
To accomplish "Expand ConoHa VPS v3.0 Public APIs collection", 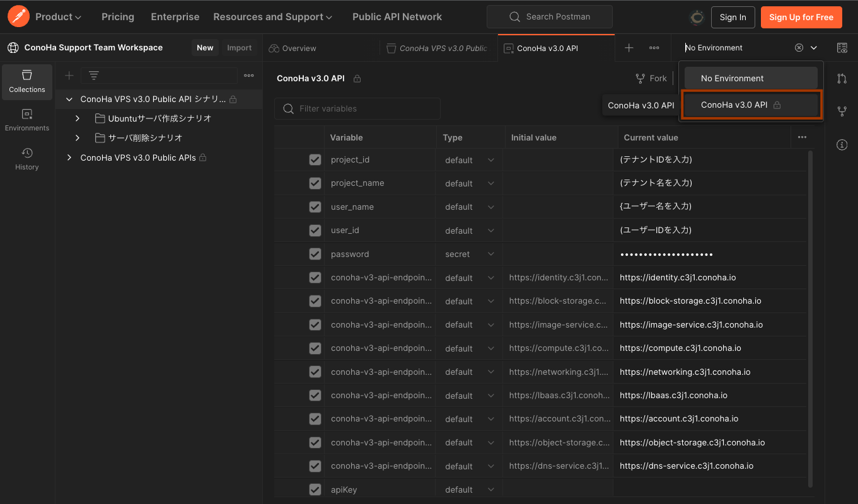I will 69,157.
